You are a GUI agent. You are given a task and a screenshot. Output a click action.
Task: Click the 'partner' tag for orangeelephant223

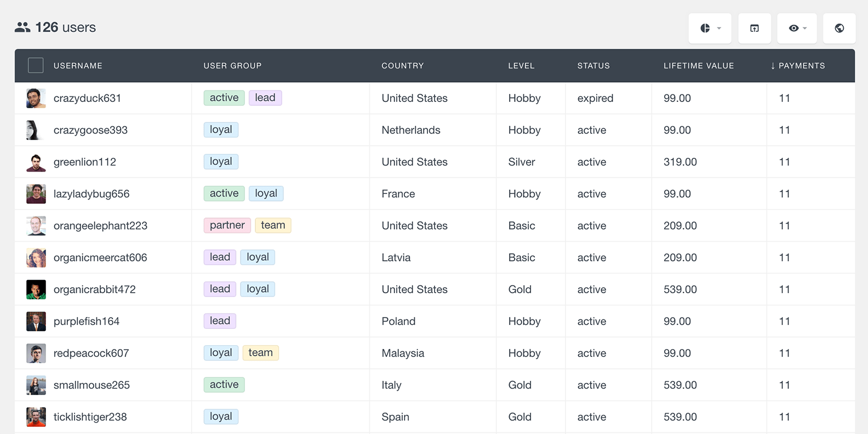[x=227, y=225]
